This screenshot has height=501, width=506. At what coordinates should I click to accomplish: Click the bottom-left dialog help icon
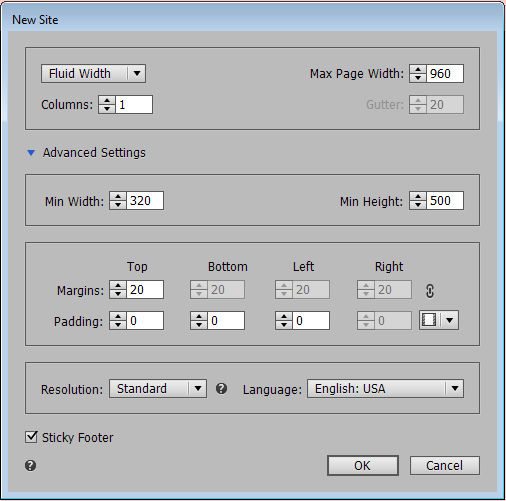pos(31,465)
